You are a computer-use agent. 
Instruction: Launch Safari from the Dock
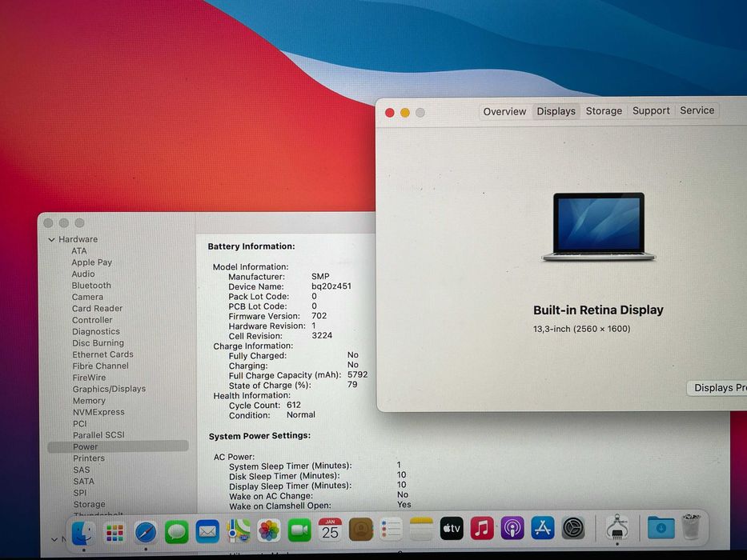(145, 532)
